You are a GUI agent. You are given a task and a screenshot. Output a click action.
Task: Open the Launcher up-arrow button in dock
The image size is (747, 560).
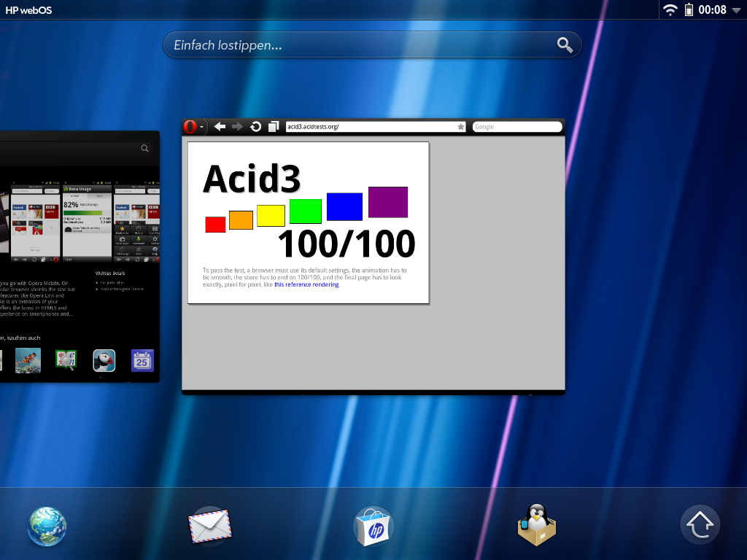700,525
